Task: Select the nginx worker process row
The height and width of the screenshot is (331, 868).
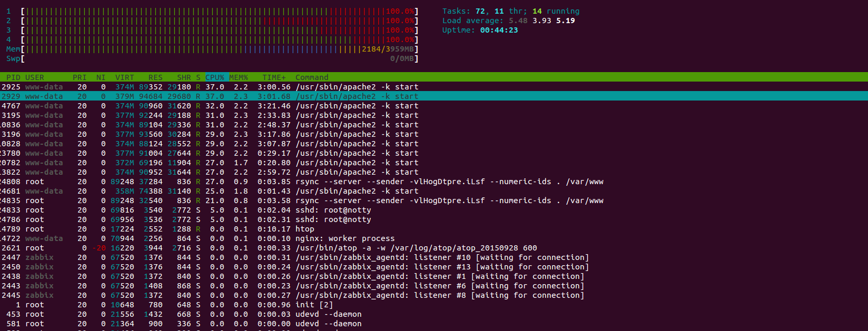Action: 434,238
